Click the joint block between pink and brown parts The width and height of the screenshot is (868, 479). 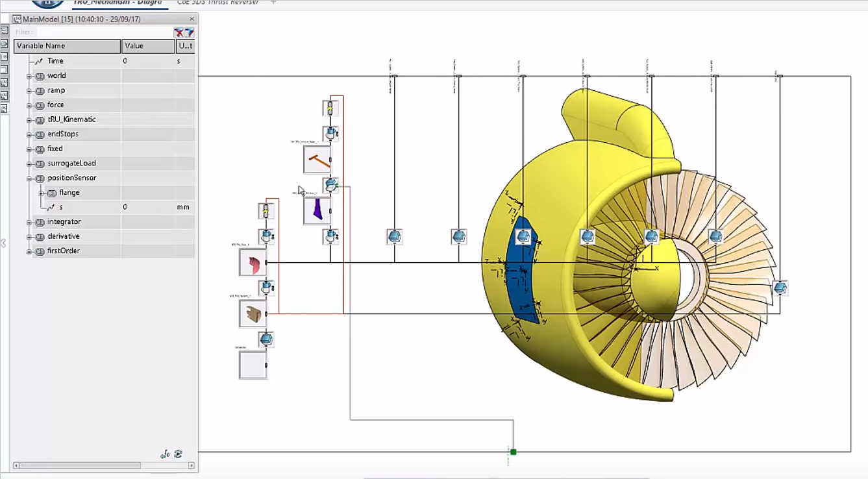pyautogui.click(x=266, y=288)
